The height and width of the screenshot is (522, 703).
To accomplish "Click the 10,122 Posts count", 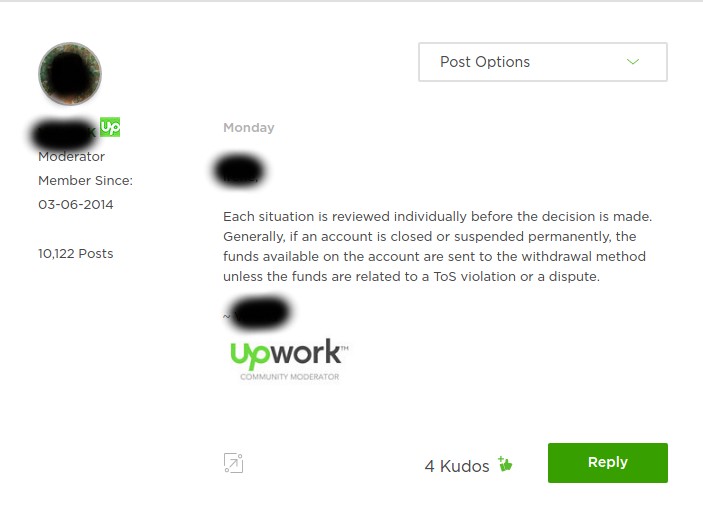I will [x=76, y=254].
